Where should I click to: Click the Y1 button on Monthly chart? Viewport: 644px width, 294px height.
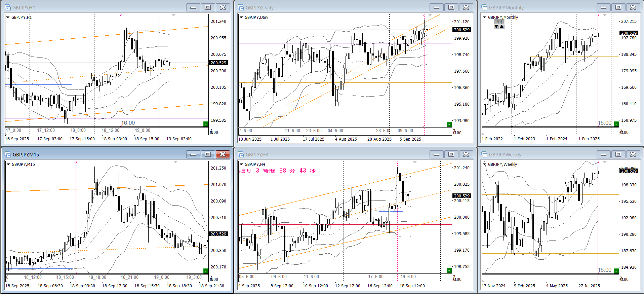pyautogui.click(x=499, y=22)
